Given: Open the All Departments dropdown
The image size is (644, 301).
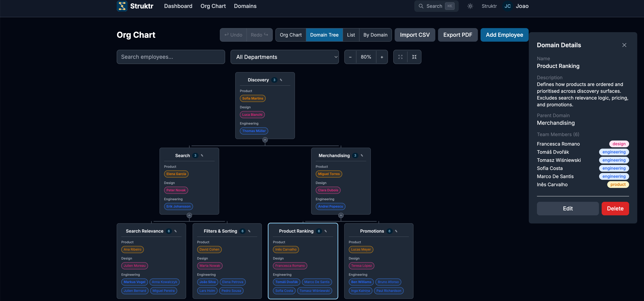Looking at the screenshot, I should click(285, 57).
